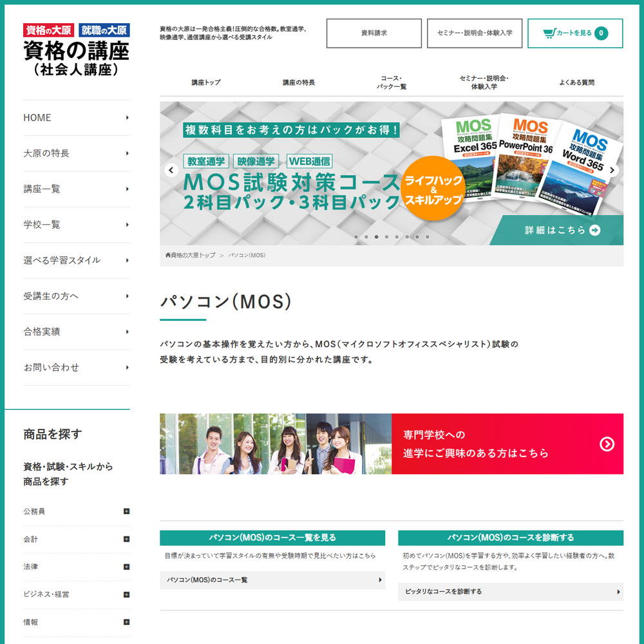Image resolution: width=644 pixels, height=644 pixels.
Task: Click the home icon in the breadcrumb
Action: click(x=167, y=255)
